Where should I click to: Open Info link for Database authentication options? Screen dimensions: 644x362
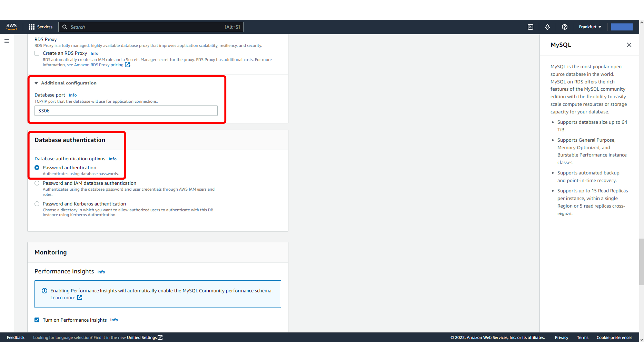click(112, 159)
